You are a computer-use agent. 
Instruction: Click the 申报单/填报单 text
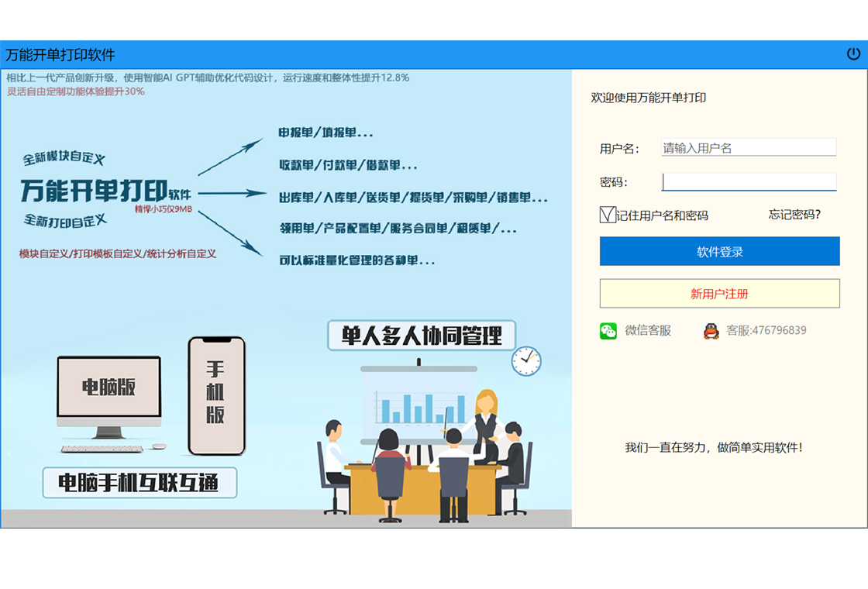(325, 133)
